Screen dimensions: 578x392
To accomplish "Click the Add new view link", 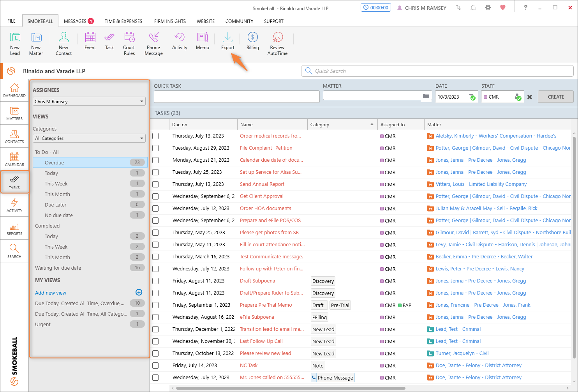I will pyautogui.click(x=51, y=293).
